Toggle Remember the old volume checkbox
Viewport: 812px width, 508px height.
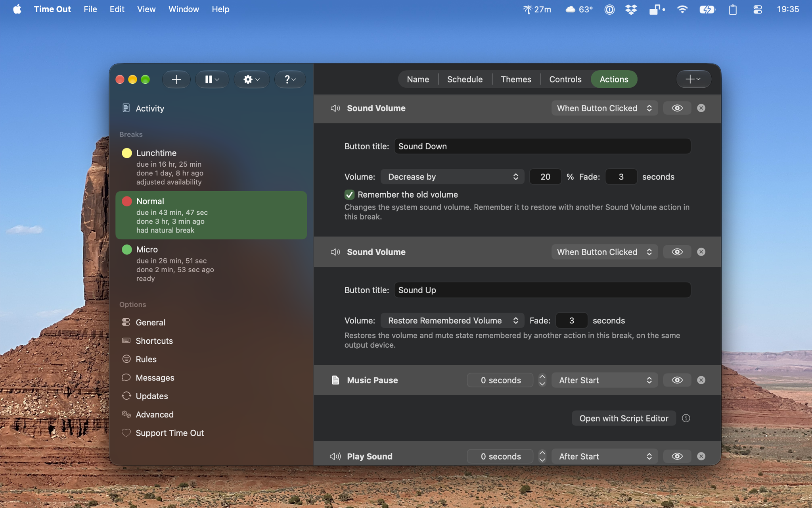point(349,194)
